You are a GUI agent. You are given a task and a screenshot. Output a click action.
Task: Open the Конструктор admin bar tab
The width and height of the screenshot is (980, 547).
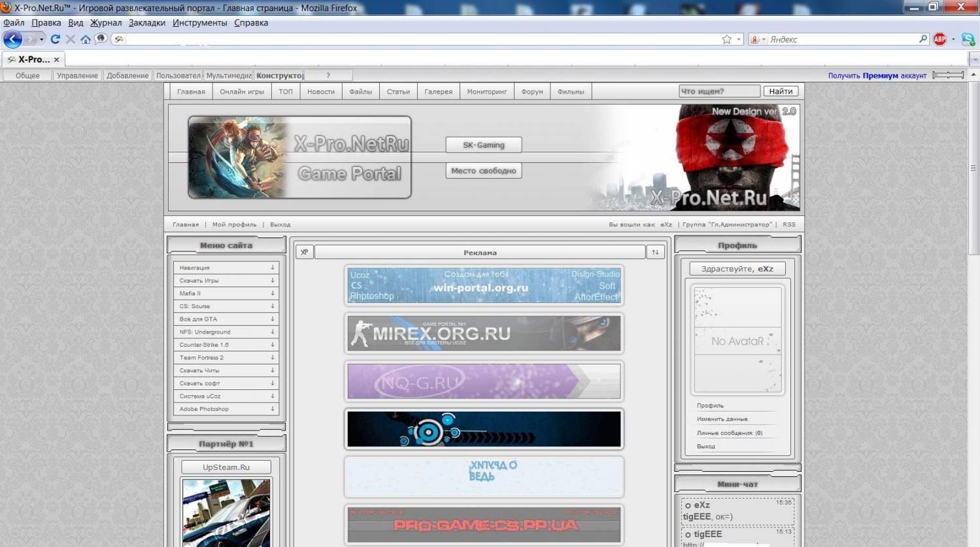click(x=279, y=75)
